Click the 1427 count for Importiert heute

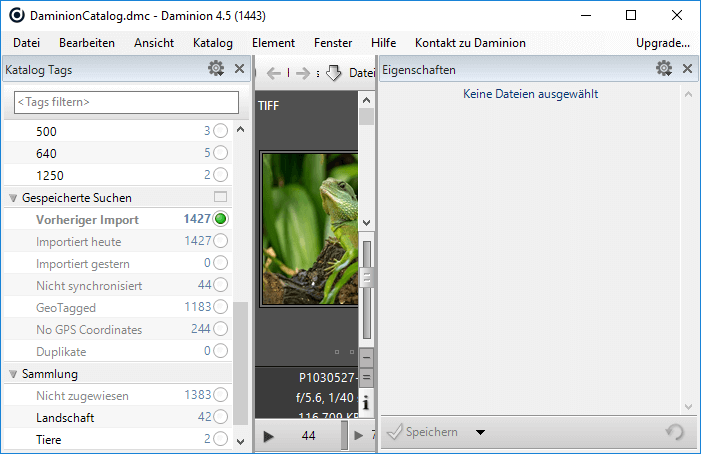click(198, 241)
